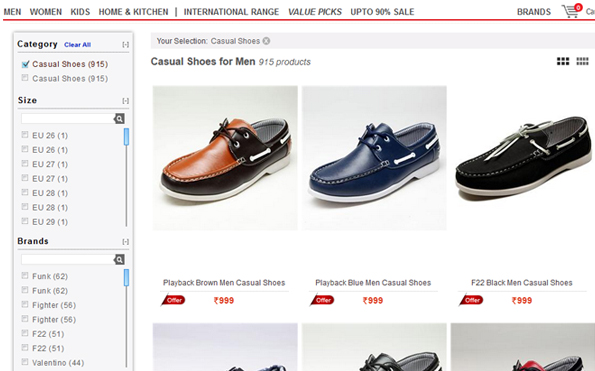Viewport: 595px width, 371px height.
Task: Collapse the Size filter panel
Action: (x=126, y=101)
